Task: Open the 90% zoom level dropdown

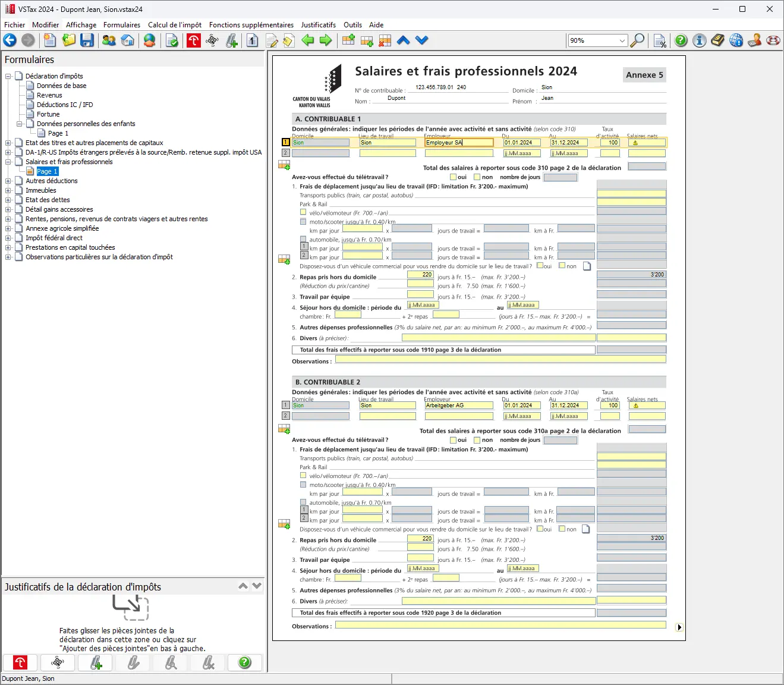Action: (622, 40)
